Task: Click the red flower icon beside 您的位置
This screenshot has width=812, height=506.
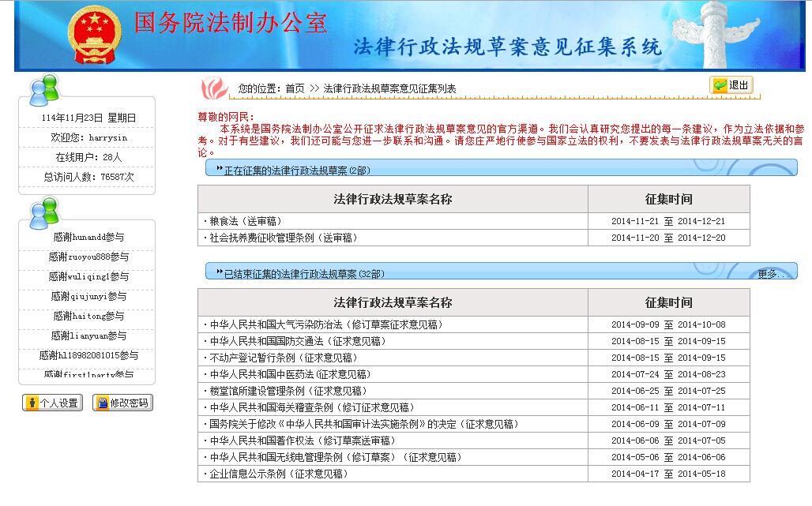Action: point(214,88)
